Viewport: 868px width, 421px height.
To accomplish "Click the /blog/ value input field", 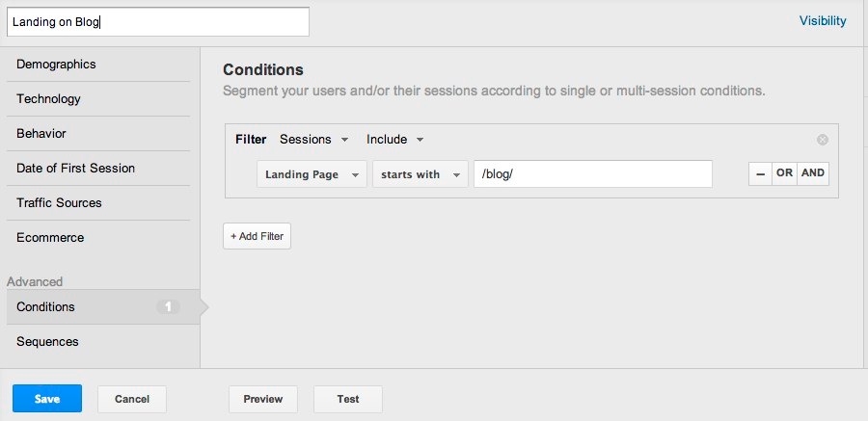I will (x=592, y=174).
